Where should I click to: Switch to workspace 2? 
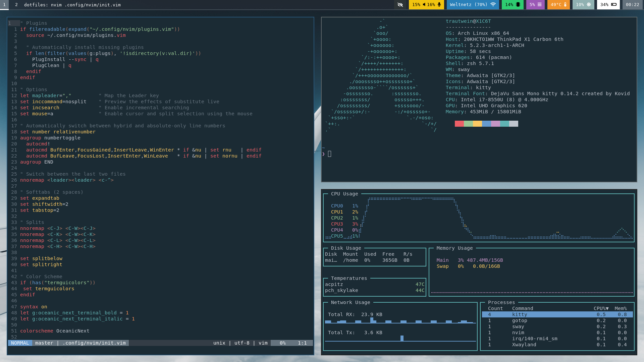(16, 5)
